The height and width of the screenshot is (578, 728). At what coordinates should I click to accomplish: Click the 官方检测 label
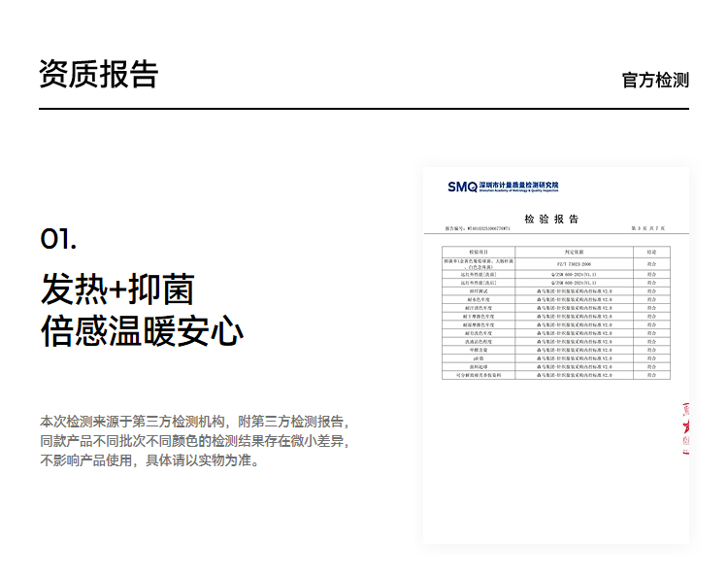click(x=655, y=80)
